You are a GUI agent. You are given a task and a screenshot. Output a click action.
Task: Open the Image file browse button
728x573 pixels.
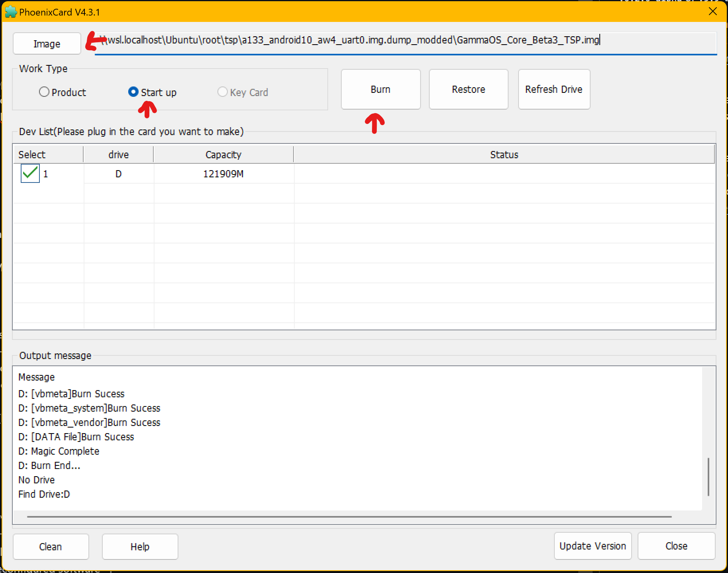point(47,44)
